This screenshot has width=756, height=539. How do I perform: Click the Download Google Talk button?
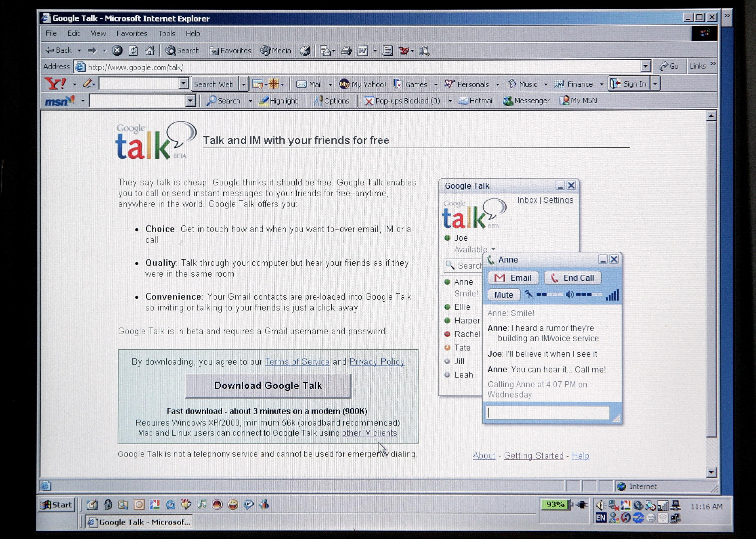268,386
